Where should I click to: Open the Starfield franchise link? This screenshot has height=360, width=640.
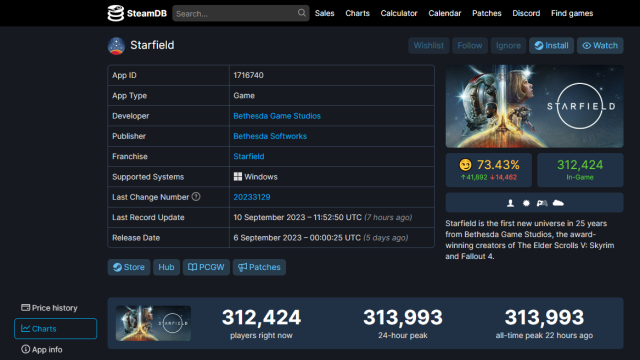click(249, 157)
